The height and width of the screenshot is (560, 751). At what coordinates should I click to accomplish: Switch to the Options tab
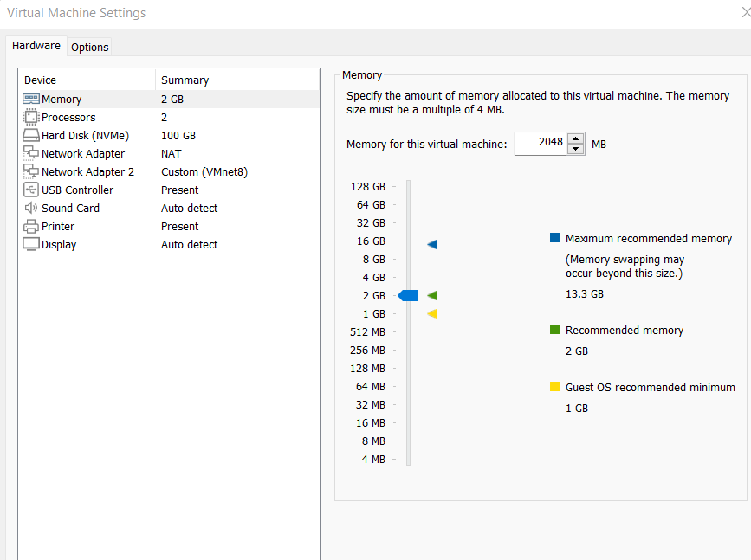coord(90,47)
